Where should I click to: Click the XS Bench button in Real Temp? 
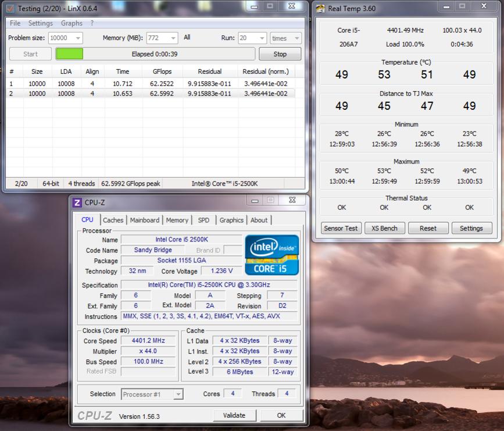pyautogui.click(x=384, y=229)
